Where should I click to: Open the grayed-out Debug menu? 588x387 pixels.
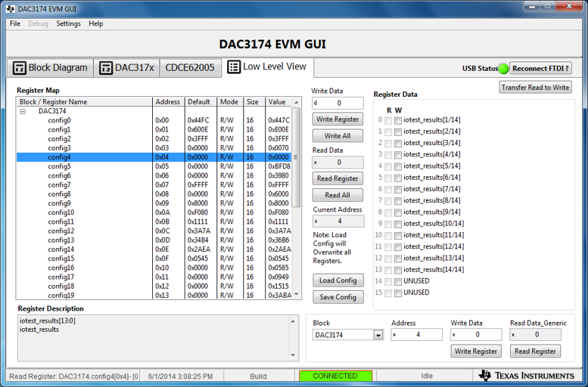(x=38, y=23)
